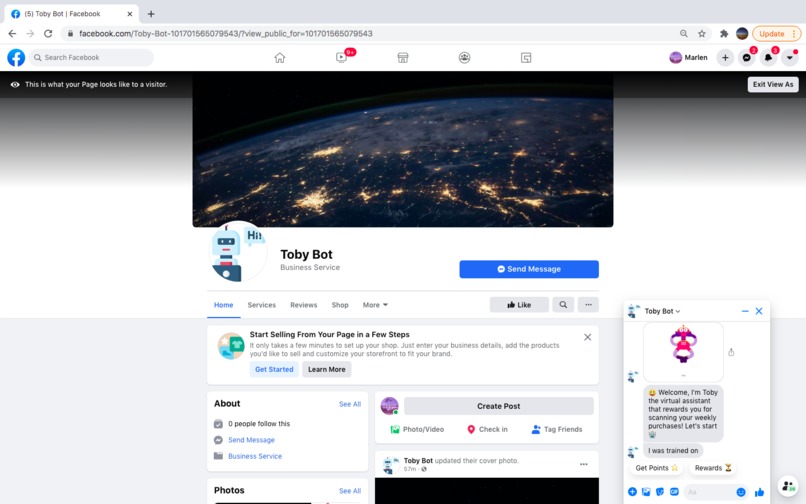Open See All in About section
This screenshot has width=806, height=504.
350,404
